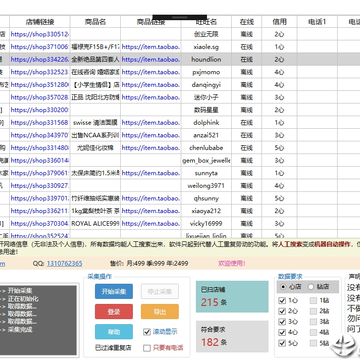The width and height of the screenshot is (360, 360).
Task: Click the scanned shops count 215
Action: point(209,302)
